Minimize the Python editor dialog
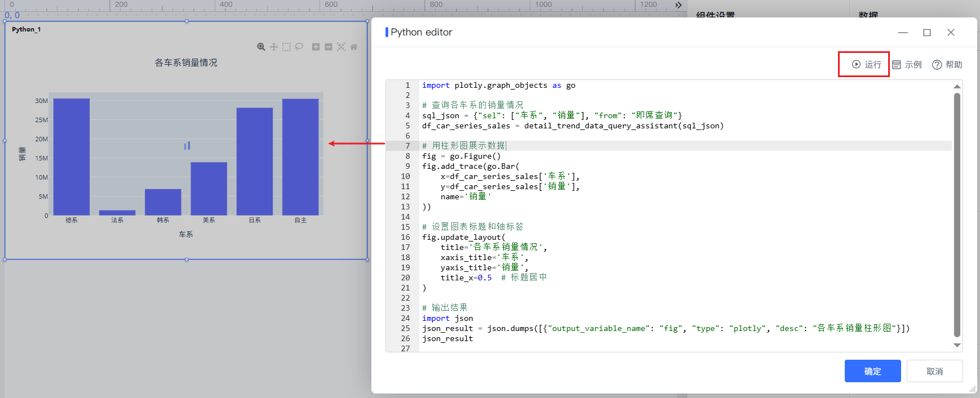 [903, 33]
